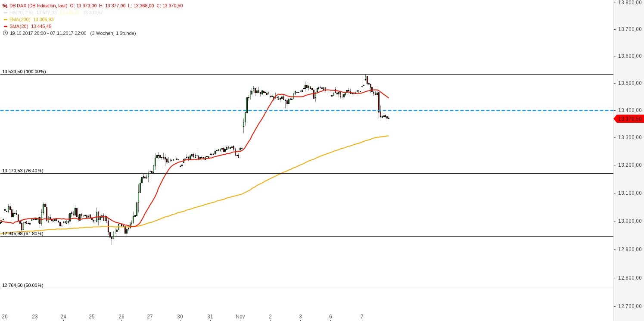644x321 pixels.
Task: Click the red last price flag 13.370,50
Action: (x=629, y=119)
